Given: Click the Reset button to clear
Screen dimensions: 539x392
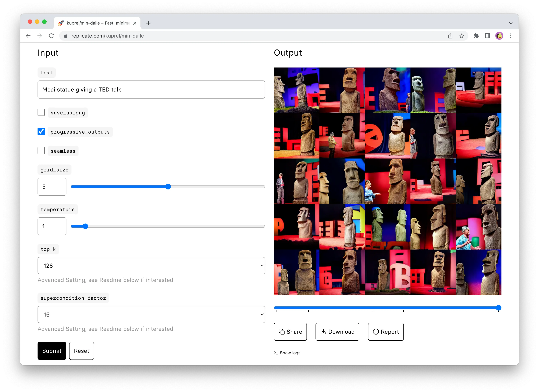Looking at the screenshot, I should pos(82,351).
